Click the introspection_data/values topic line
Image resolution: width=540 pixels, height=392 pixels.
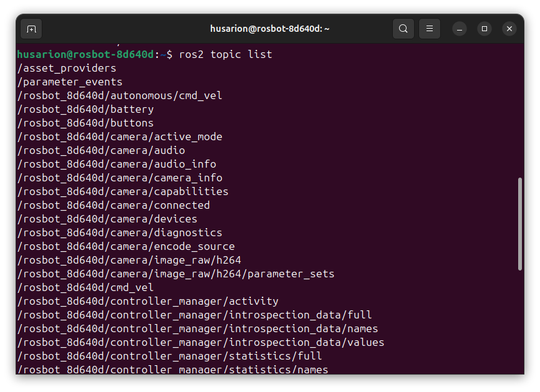[201, 343]
